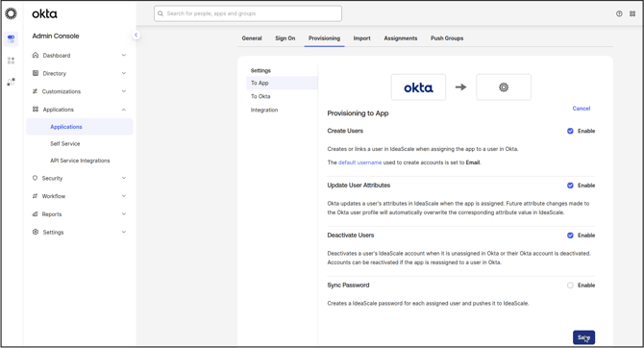This screenshot has width=644, height=348.
Task: Click the Settings gear icon in sidebar
Action: tap(36, 232)
